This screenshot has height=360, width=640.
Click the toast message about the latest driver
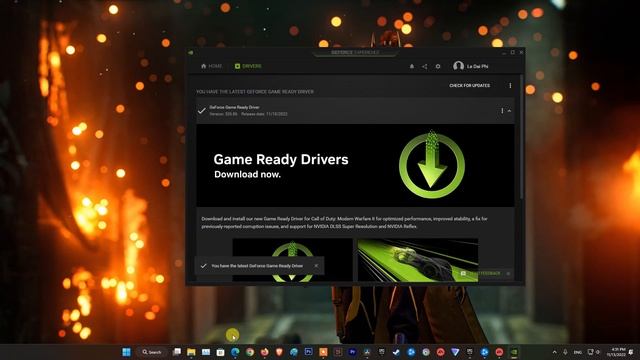click(257, 266)
